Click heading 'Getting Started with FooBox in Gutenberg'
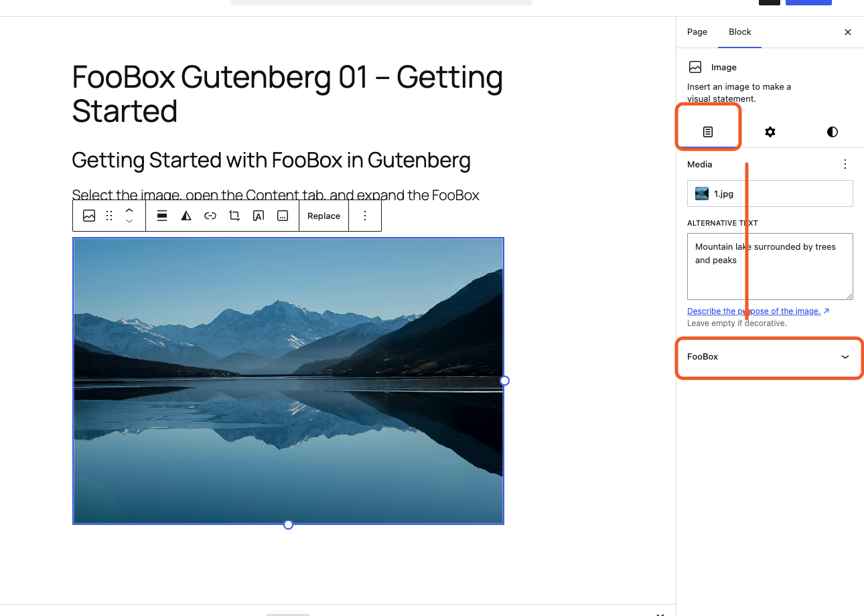The image size is (864, 616). tap(271, 160)
